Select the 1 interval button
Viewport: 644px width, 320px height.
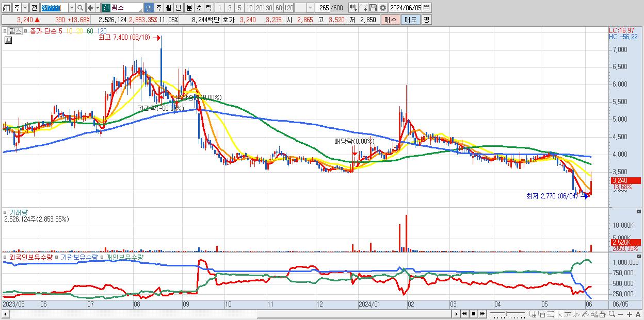219,8
